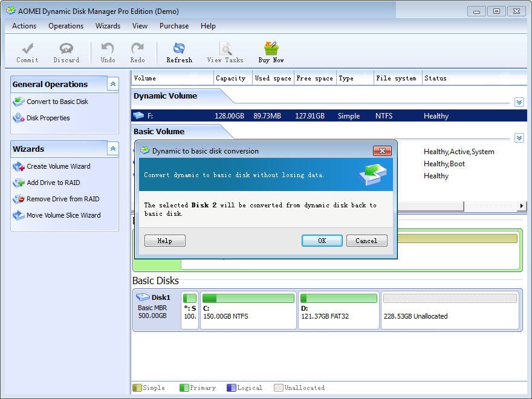Open the Purchase menu
This screenshot has height=399, width=532.
click(174, 26)
